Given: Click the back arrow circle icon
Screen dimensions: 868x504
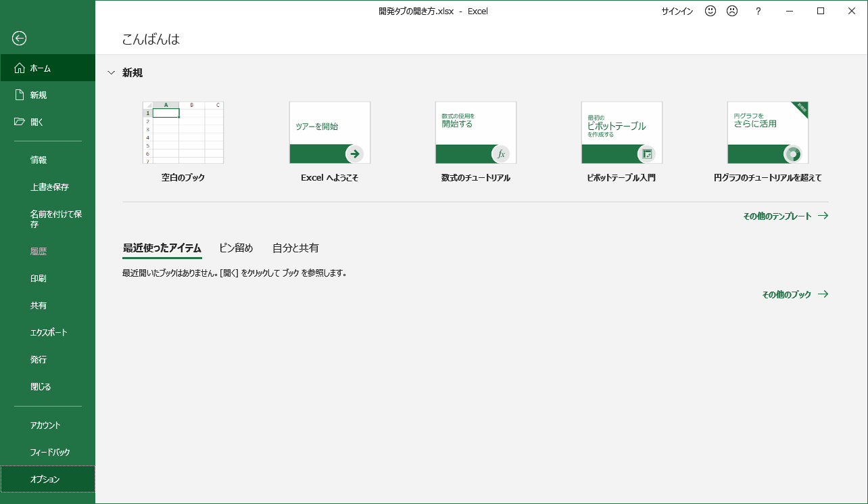Looking at the screenshot, I should click(x=20, y=39).
